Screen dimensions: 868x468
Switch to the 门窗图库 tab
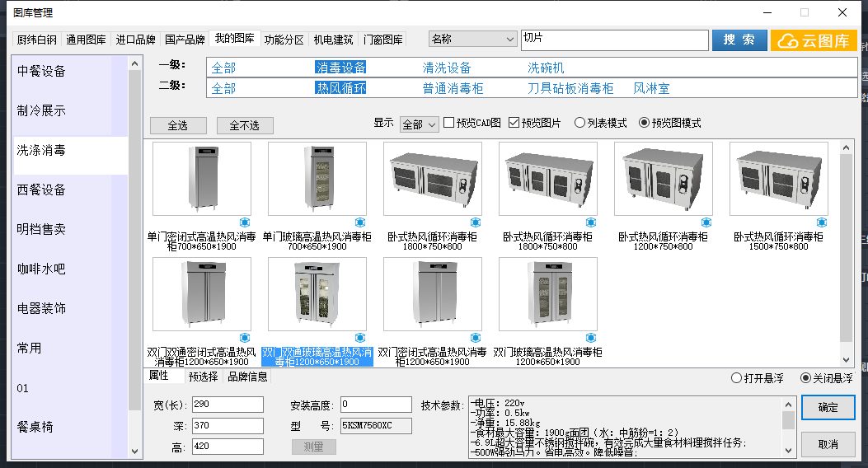383,40
